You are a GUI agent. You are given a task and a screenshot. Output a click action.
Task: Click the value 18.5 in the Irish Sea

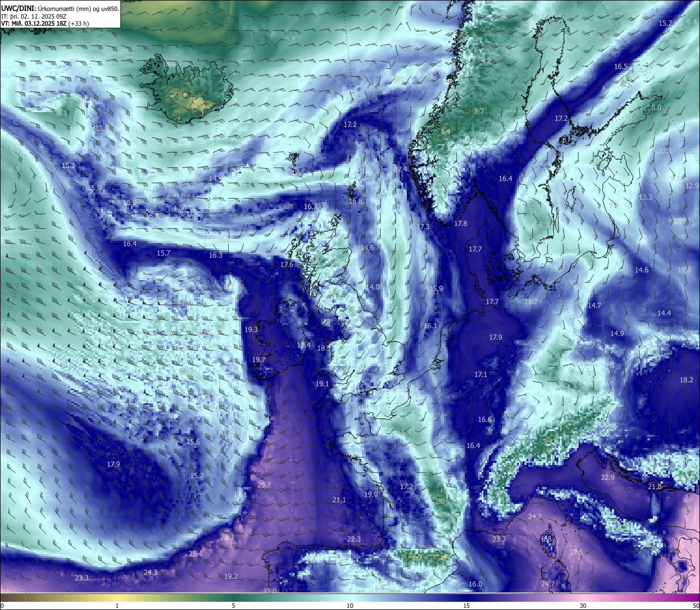(324, 348)
